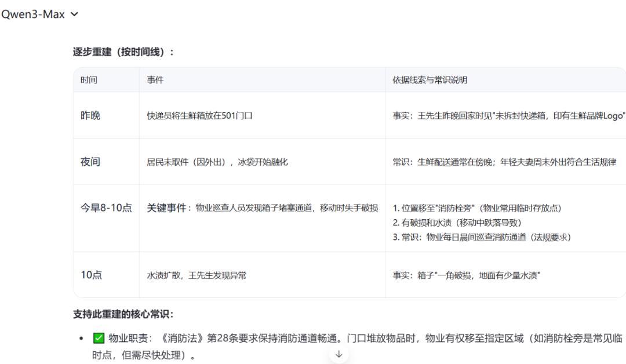This screenshot has width=626, height=364.
Task: Click the scroll-to-bottom arrow button
Action: [x=339, y=354]
